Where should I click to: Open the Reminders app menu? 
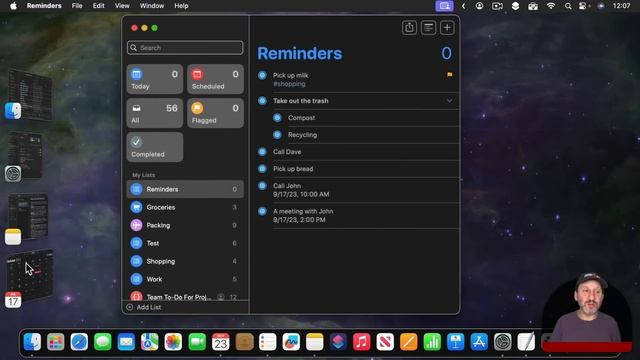(44, 6)
